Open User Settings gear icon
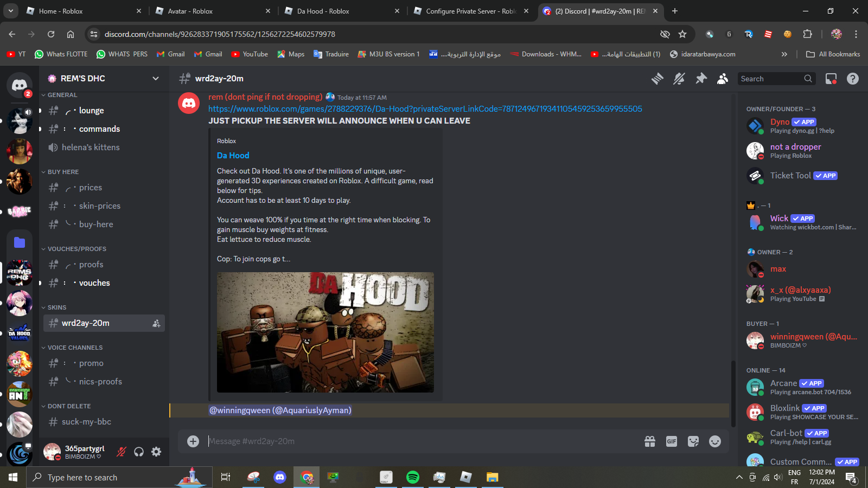 (156, 452)
